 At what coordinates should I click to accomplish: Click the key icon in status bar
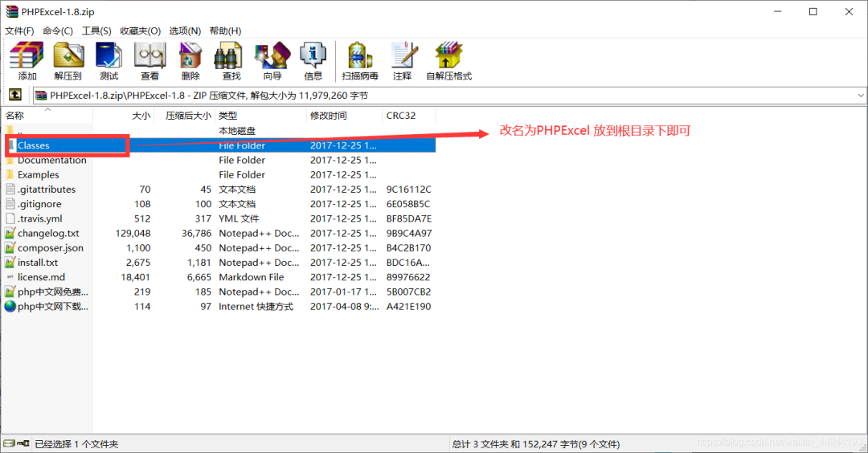[x=23, y=443]
